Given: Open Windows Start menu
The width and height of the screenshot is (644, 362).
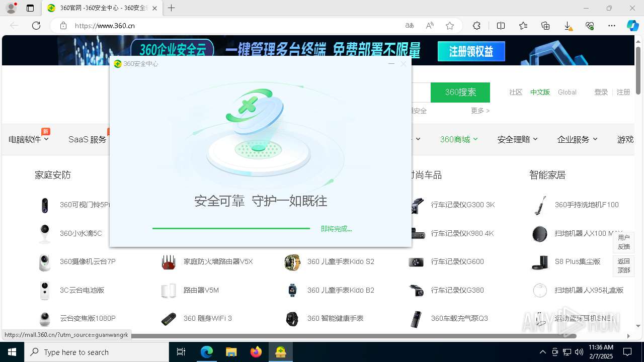Looking at the screenshot, I should tap(12, 352).
